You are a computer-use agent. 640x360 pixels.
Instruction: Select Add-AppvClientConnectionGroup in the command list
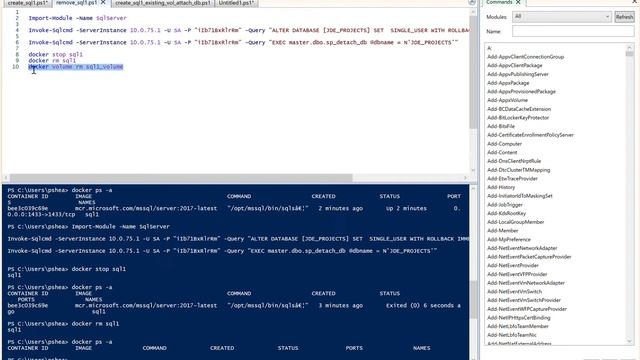tap(525, 57)
